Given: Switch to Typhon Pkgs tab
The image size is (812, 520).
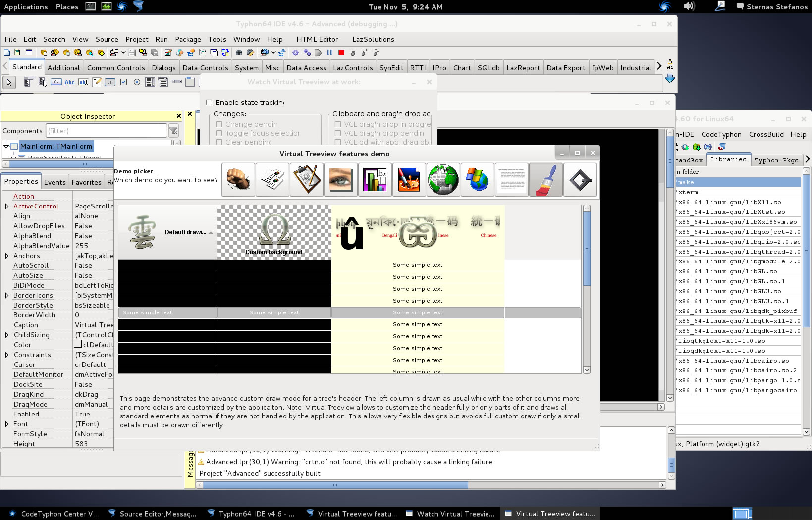Looking at the screenshot, I should (x=776, y=160).
